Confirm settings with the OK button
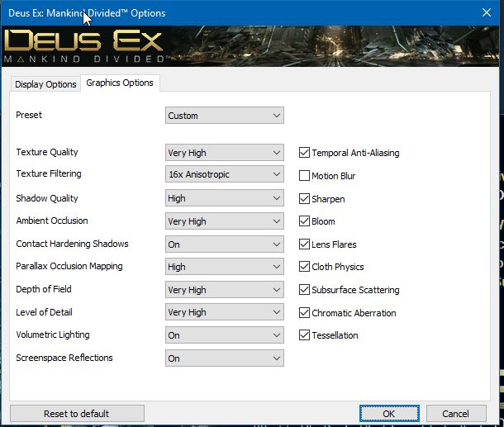 click(389, 414)
